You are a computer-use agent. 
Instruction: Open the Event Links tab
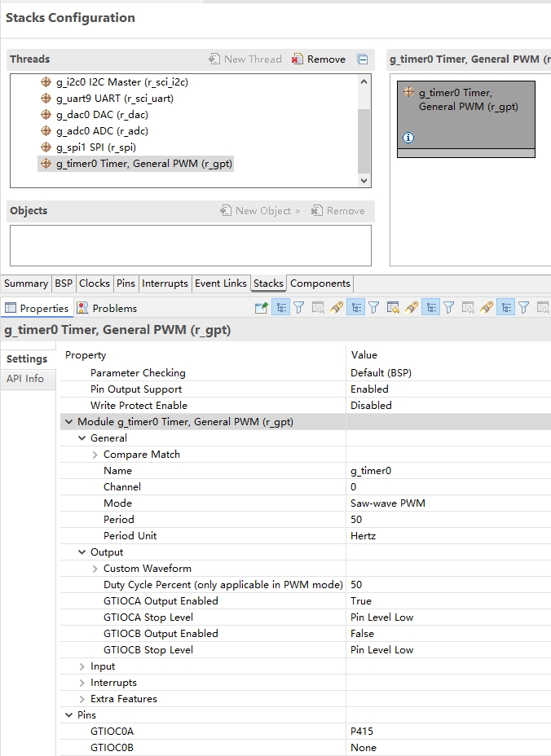[x=221, y=283]
